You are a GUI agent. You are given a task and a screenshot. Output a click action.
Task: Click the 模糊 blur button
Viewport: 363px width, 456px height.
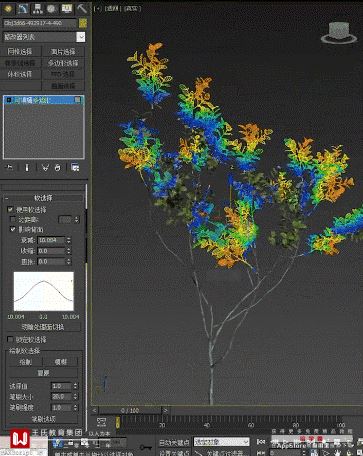click(x=61, y=362)
